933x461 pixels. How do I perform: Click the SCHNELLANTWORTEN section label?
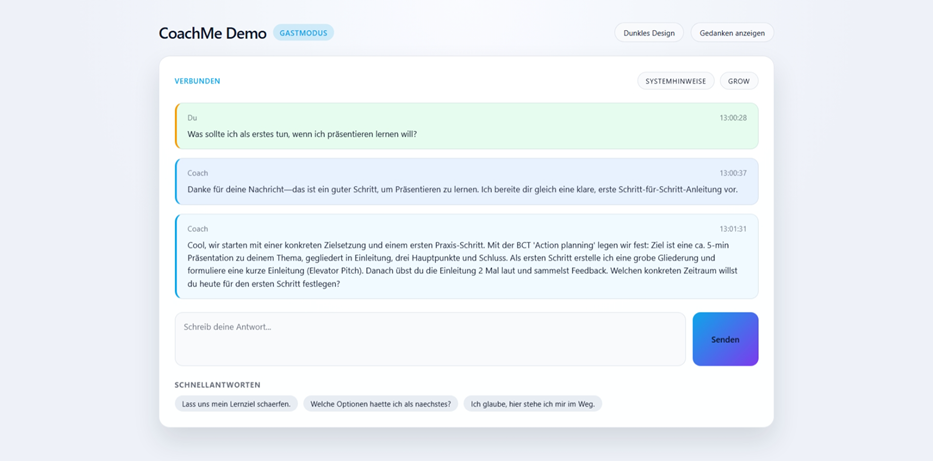[x=217, y=385]
